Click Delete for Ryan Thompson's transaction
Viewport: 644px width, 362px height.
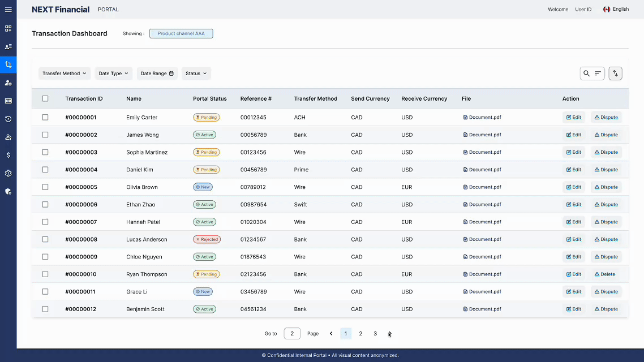(605, 274)
